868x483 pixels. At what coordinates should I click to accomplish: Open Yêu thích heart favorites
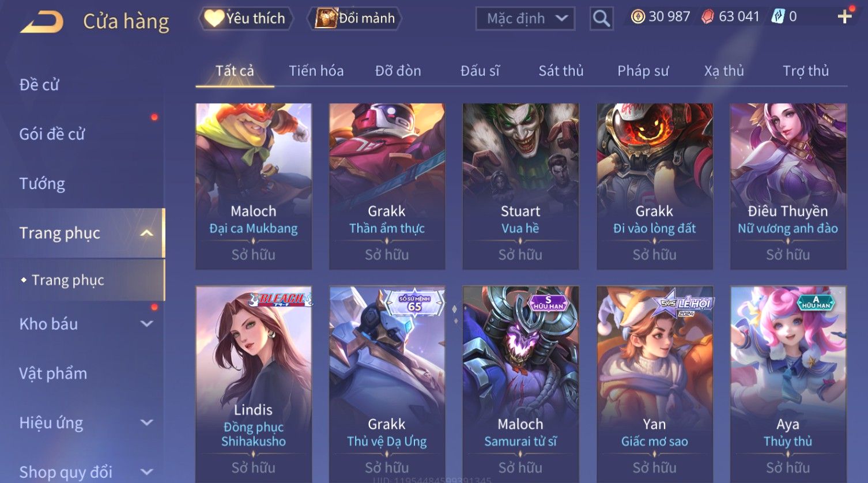tap(245, 18)
